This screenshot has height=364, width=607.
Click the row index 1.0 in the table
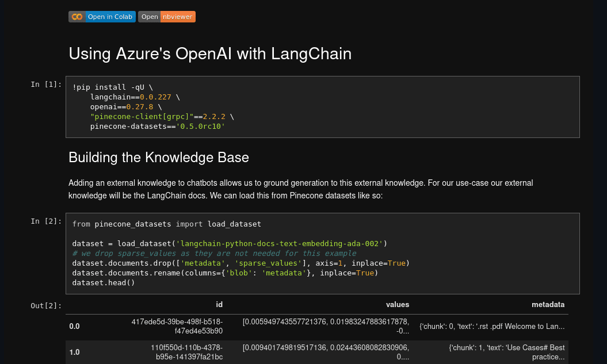(74, 352)
